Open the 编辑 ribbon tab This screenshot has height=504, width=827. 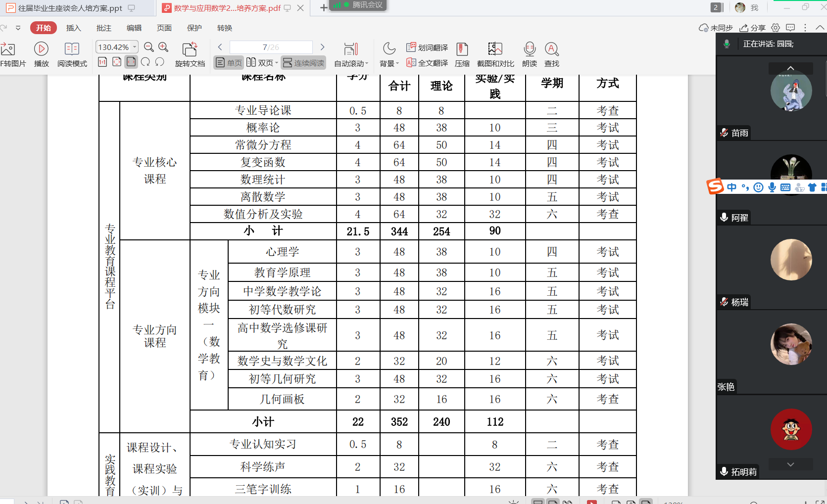(x=134, y=28)
